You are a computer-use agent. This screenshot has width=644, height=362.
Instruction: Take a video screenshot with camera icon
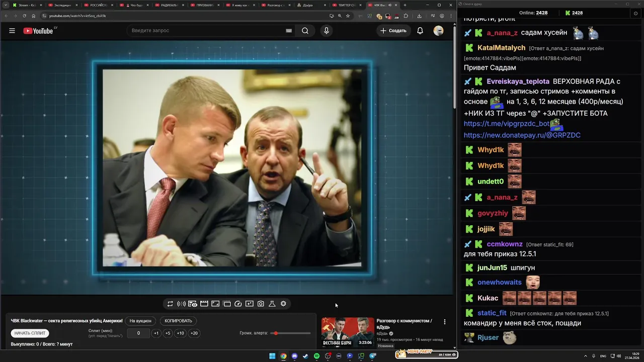pyautogui.click(x=261, y=304)
